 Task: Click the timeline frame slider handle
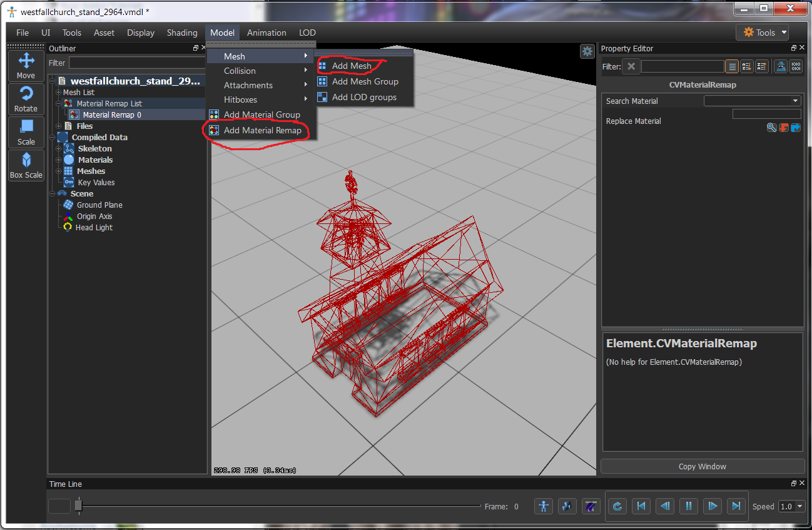78,506
